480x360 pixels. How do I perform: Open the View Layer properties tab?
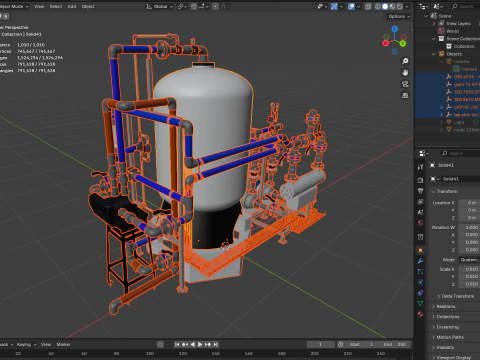click(x=420, y=202)
